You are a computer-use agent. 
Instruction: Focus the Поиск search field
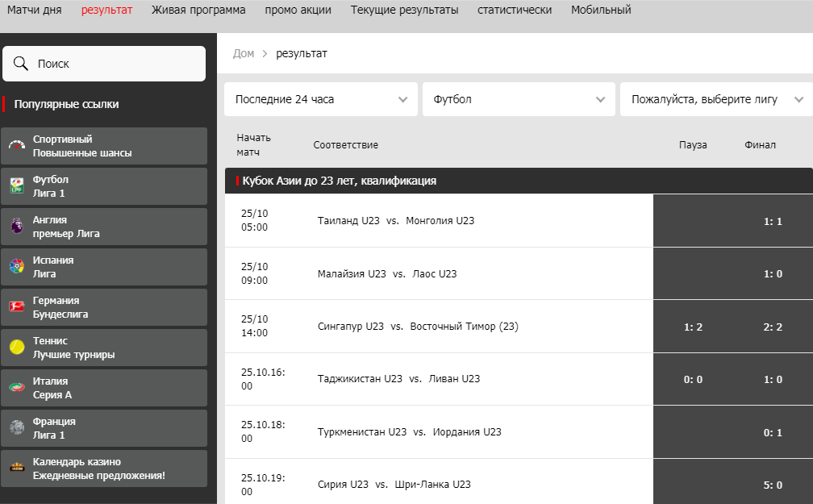pyautogui.click(x=104, y=64)
